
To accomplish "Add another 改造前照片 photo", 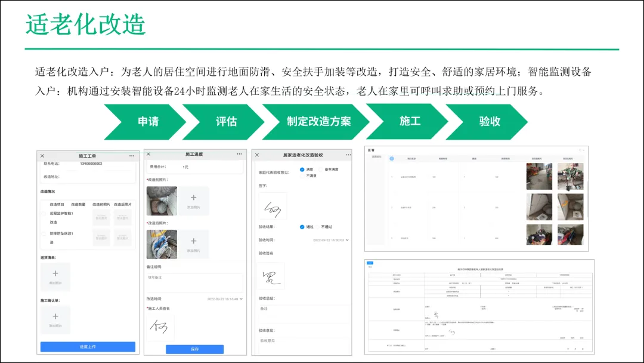I will coord(193,201).
